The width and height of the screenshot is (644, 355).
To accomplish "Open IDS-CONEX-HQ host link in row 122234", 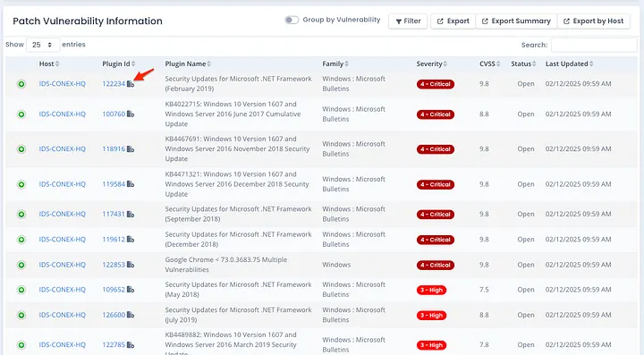I will click(63, 84).
